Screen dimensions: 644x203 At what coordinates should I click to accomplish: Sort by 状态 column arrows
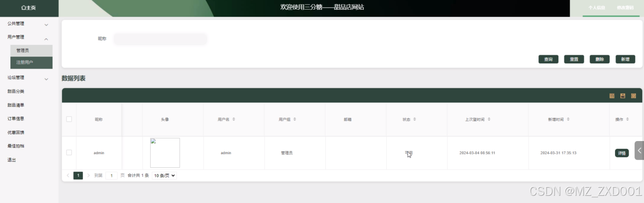click(x=414, y=119)
